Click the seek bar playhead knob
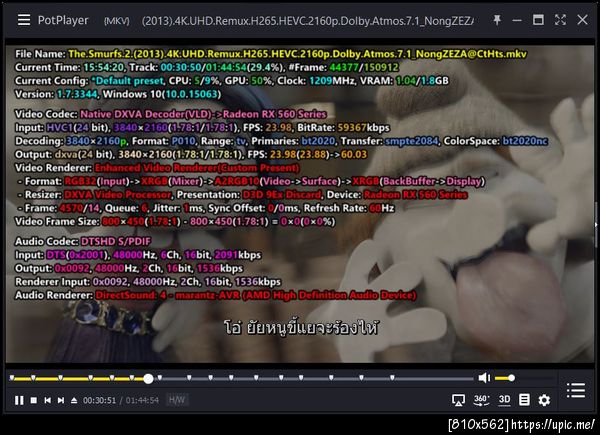Screen dimensions: 600x435 (148, 379)
